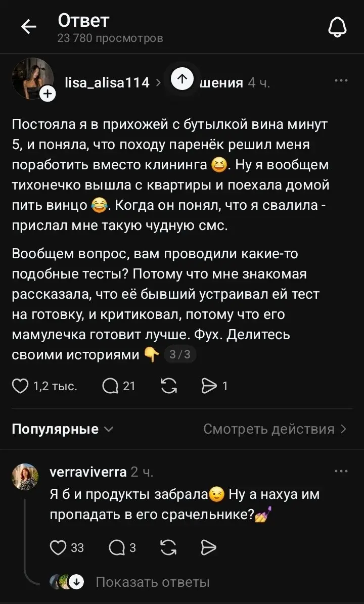Image resolution: width=364 pixels, height=604 pixels.
Task: Open lisa_alisa114's profile avatar
Action: (x=33, y=78)
